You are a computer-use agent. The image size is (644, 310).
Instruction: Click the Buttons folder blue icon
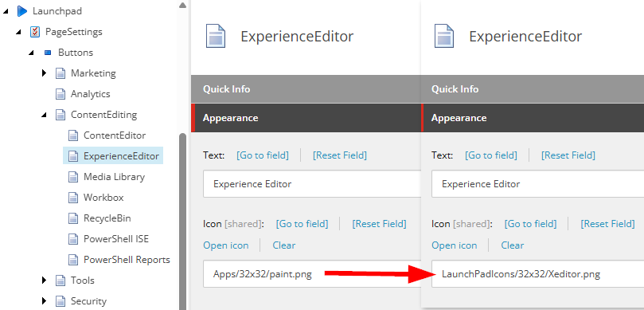coord(48,53)
